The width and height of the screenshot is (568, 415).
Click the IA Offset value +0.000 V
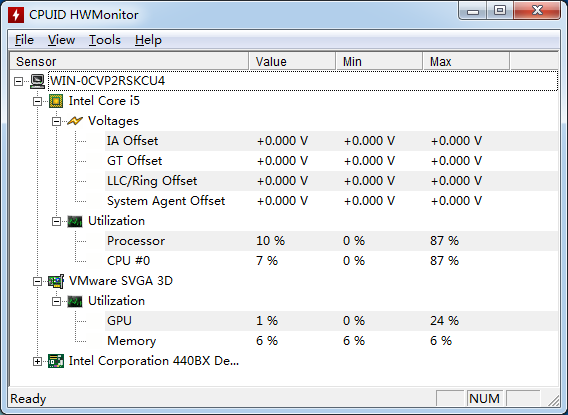(x=282, y=141)
